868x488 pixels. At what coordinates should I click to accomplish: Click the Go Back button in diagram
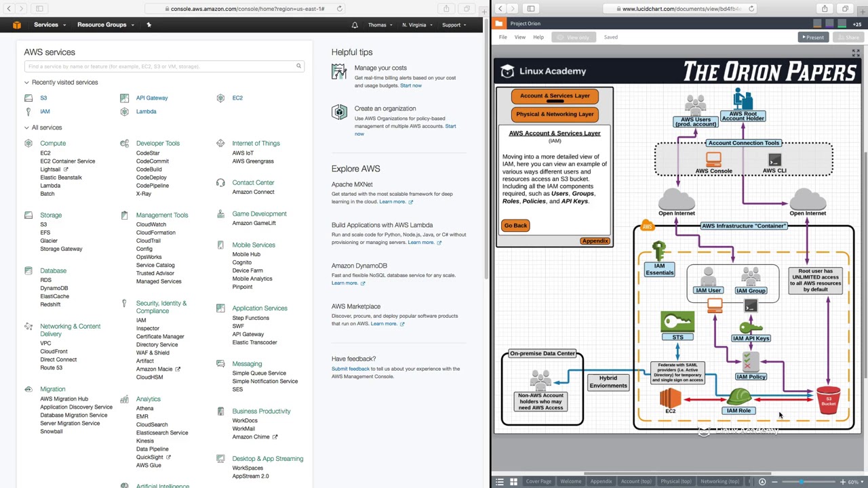(515, 226)
